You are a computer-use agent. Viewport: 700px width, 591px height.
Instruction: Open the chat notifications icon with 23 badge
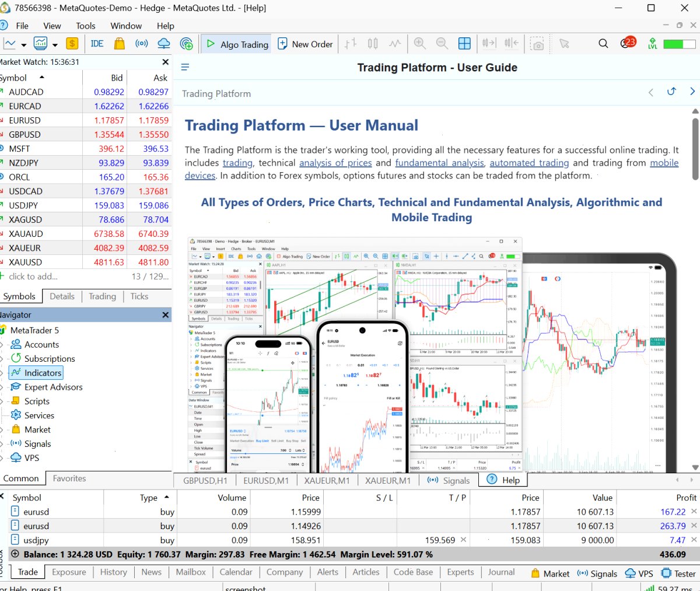click(628, 43)
